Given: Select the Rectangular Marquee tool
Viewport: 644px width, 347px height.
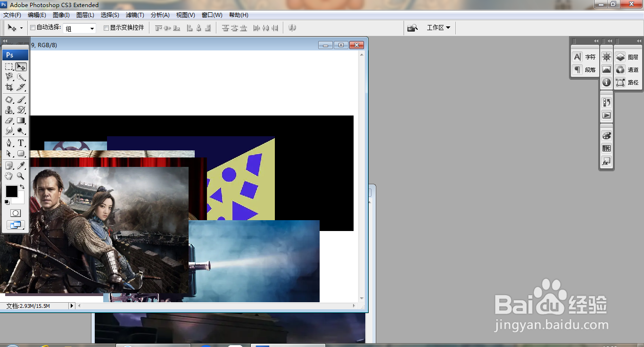Looking at the screenshot, I should pos(9,67).
